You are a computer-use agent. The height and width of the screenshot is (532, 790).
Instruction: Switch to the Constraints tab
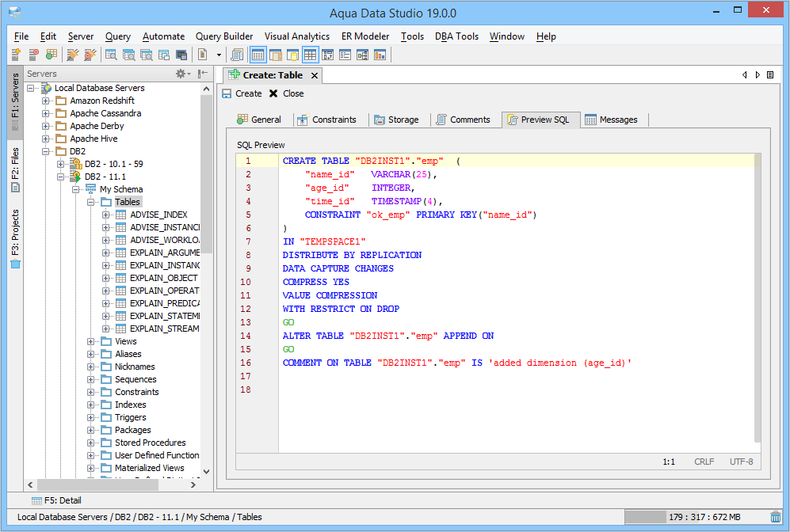[x=326, y=120]
